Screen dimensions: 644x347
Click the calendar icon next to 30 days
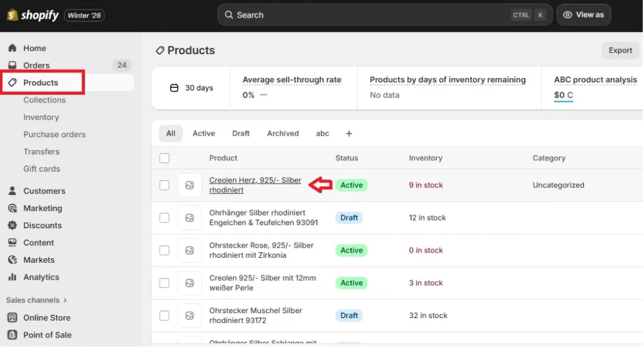[174, 88]
